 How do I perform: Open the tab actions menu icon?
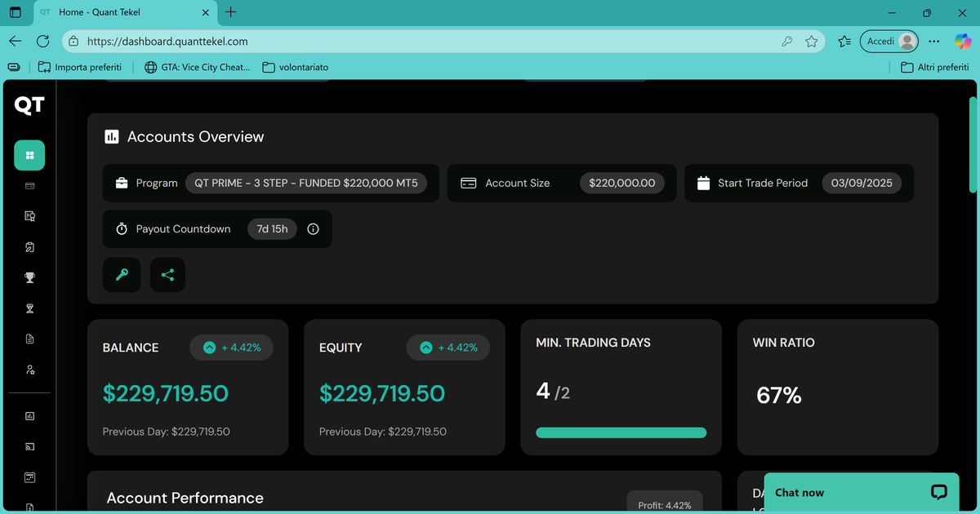16,12
